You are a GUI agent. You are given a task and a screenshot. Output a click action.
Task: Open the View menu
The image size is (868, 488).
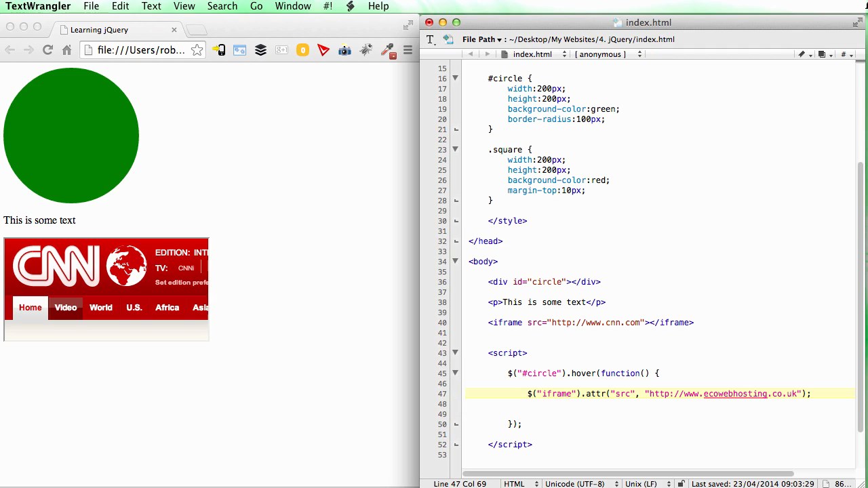[x=184, y=6]
